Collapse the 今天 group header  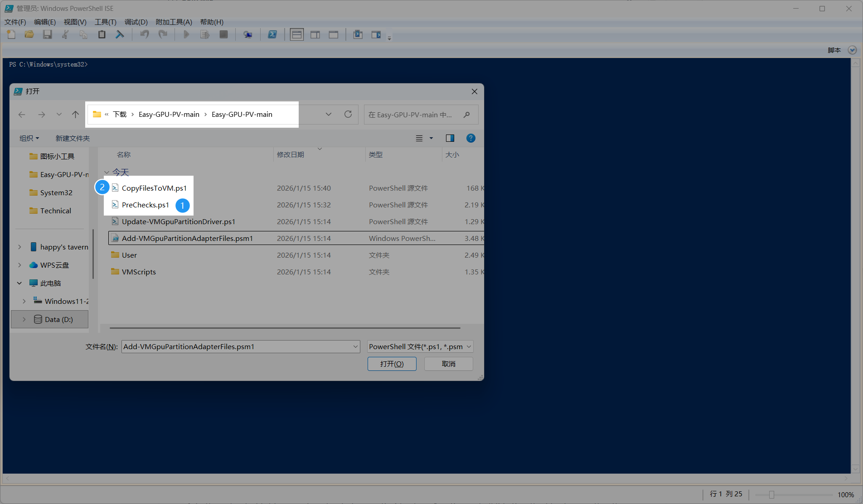point(107,172)
